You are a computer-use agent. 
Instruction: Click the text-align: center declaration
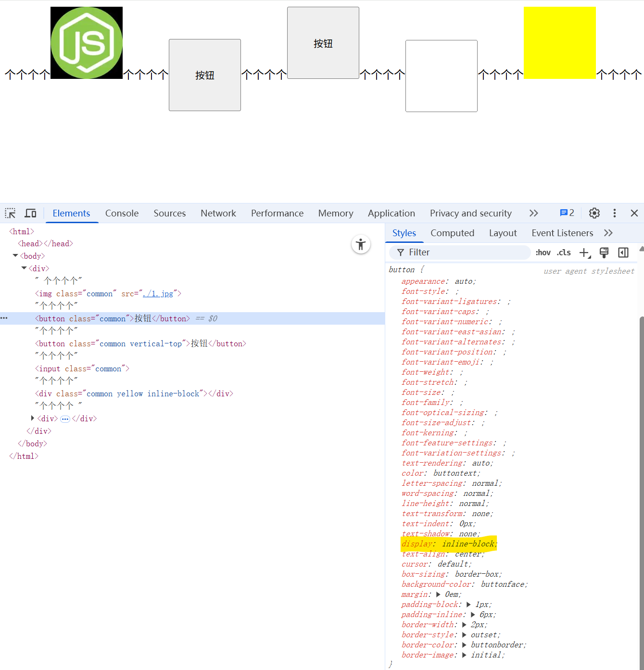[443, 554]
